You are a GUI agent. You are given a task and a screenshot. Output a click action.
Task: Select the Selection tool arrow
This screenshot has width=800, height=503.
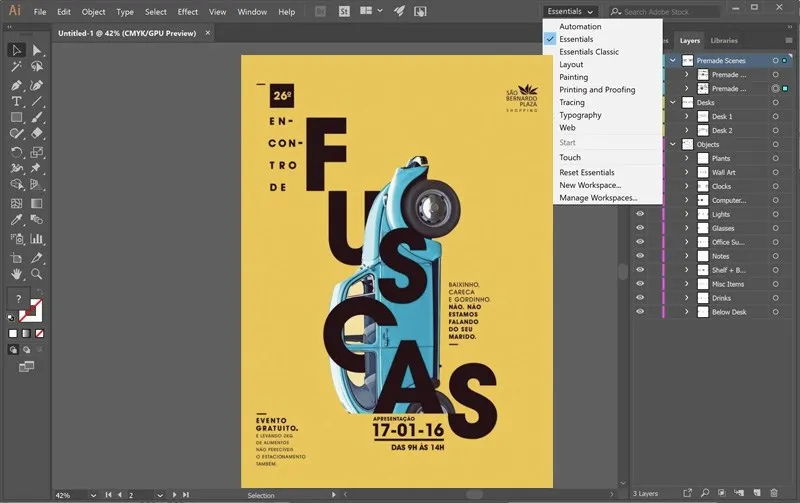(x=16, y=50)
